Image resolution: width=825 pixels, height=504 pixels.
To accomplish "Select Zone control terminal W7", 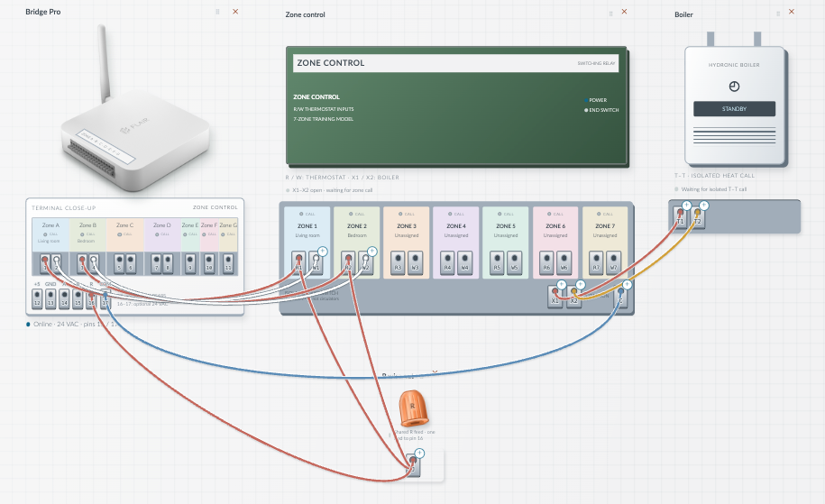I will [613, 261].
